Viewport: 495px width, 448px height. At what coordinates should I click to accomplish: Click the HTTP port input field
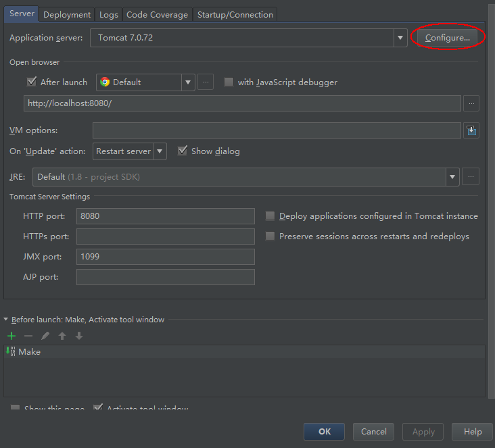click(165, 216)
